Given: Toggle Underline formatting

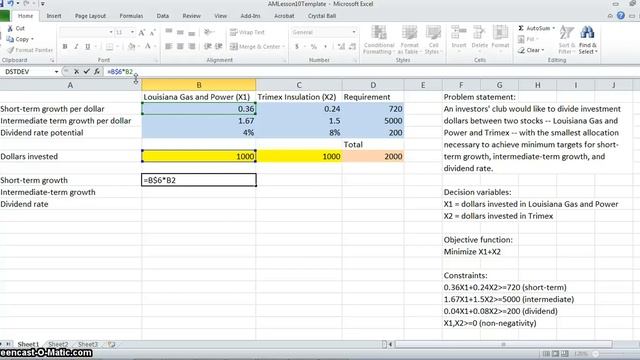Looking at the screenshot, I should pos(87,47).
